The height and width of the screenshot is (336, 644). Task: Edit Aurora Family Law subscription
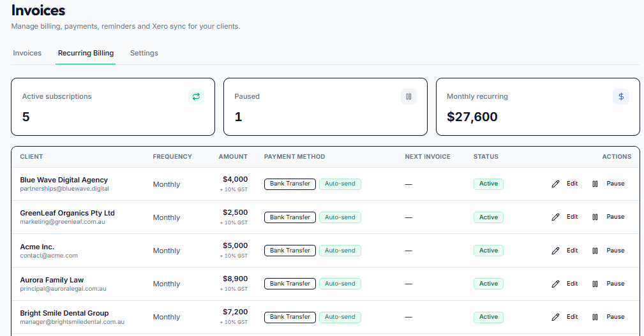pyautogui.click(x=565, y=284)
